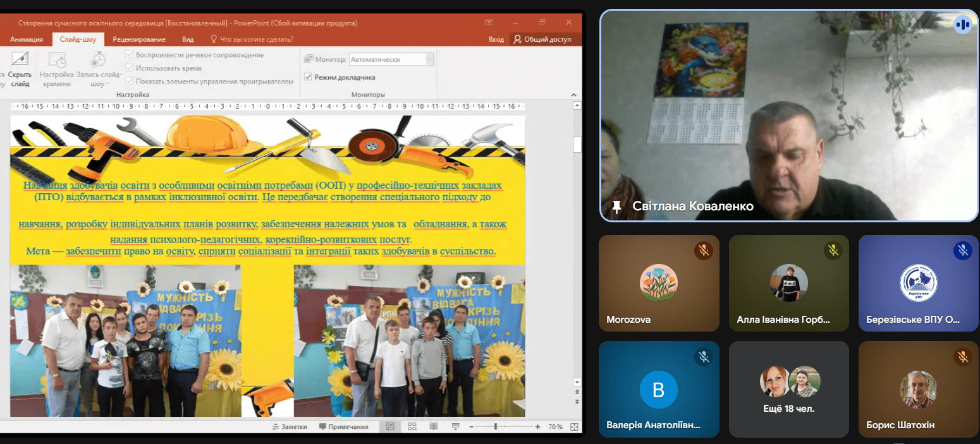Click the fit slide to window icon
This screenshot has height=444, width=980.
(x=574, y=426)
